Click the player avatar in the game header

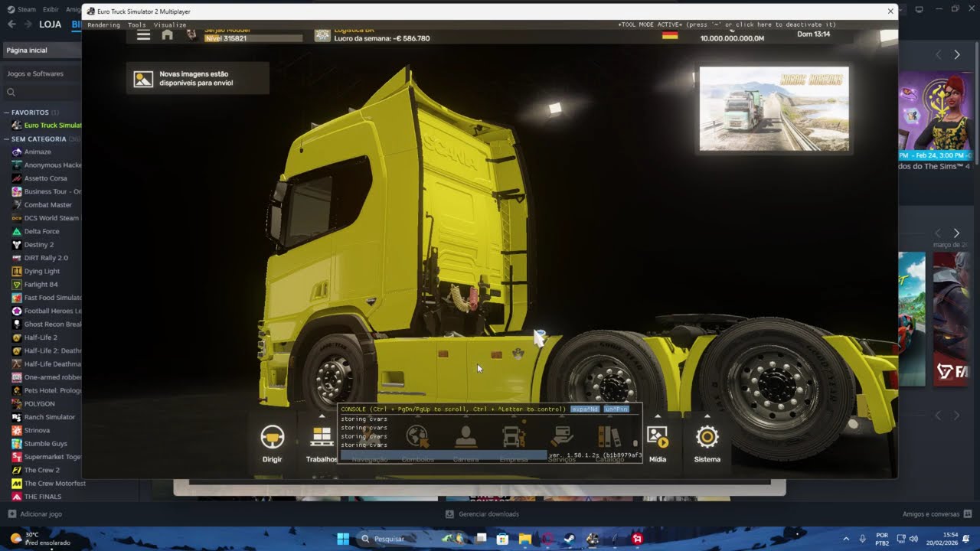coord(191,35)
